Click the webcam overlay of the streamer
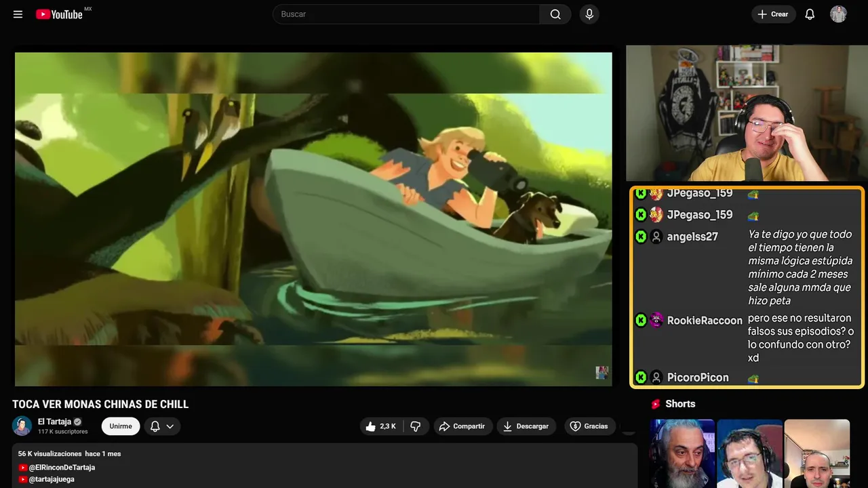Viewport: 868px width, 488px height. tap(747, 113)
